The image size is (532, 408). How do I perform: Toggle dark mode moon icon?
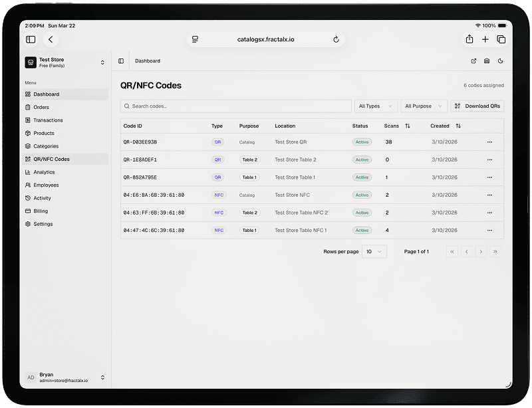[500, 61]
